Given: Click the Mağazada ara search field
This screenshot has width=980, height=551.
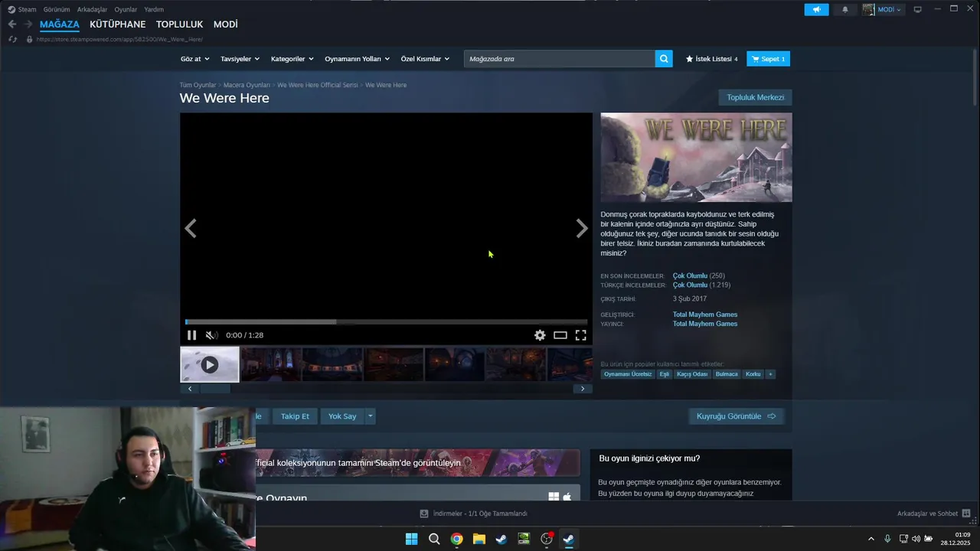Looking at the screenshot, I should tap(559, 59).
